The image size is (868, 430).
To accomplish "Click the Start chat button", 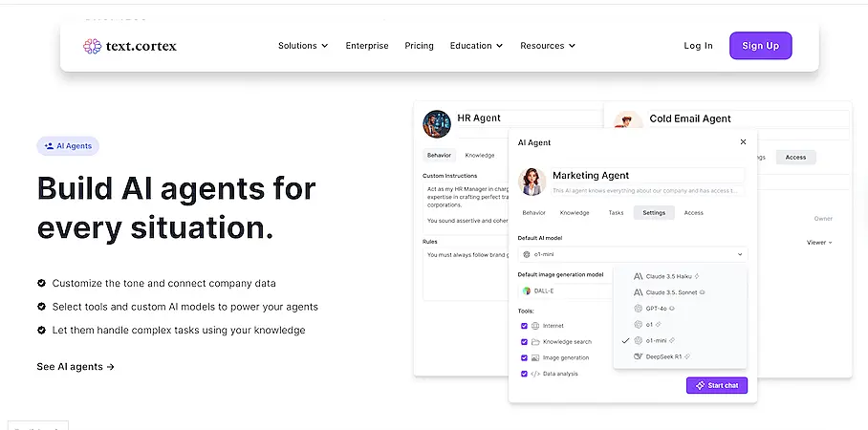I will (717, 385).
